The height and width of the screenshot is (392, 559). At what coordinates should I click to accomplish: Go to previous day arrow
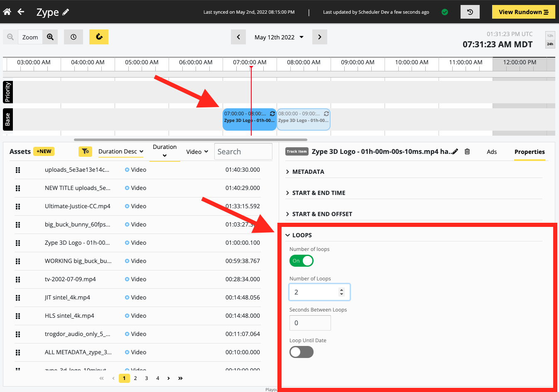point(238,37)
